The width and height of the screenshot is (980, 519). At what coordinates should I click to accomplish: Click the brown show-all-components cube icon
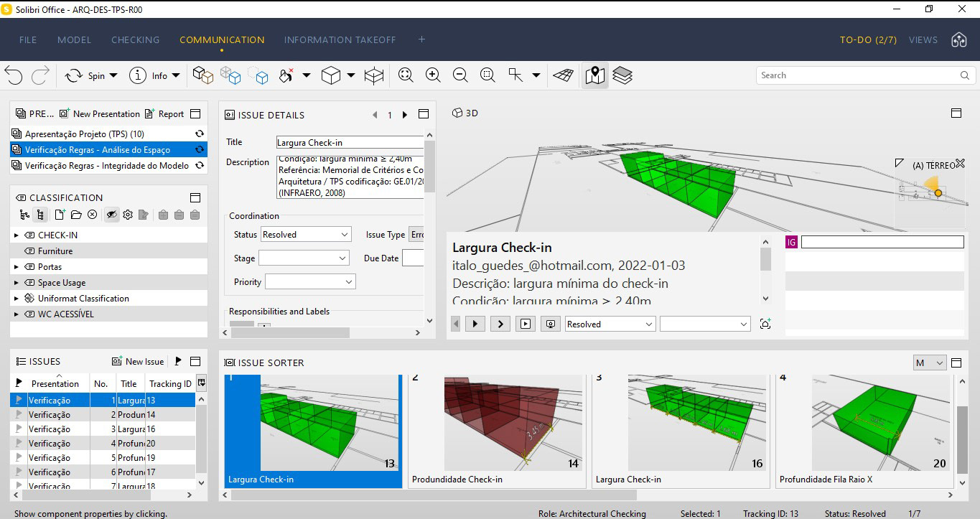point(203,75)
